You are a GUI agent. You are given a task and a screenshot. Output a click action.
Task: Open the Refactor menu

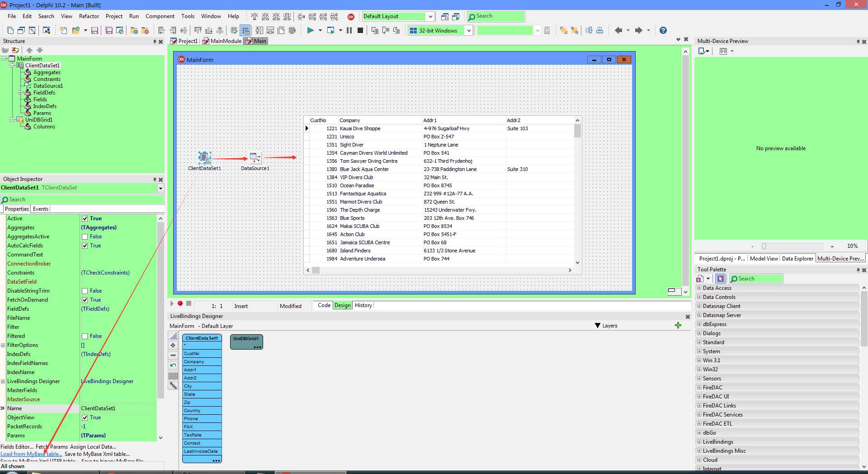[x=89, y=16]
